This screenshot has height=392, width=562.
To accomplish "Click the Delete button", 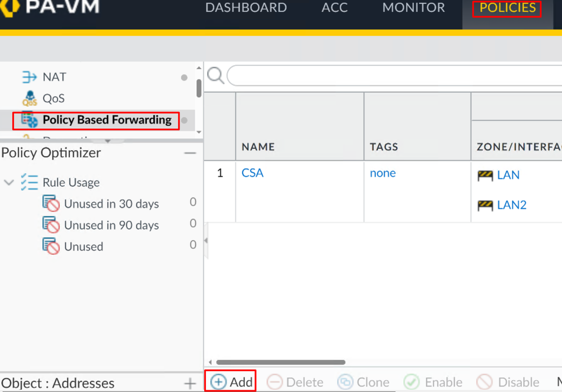I will [295, 382].
